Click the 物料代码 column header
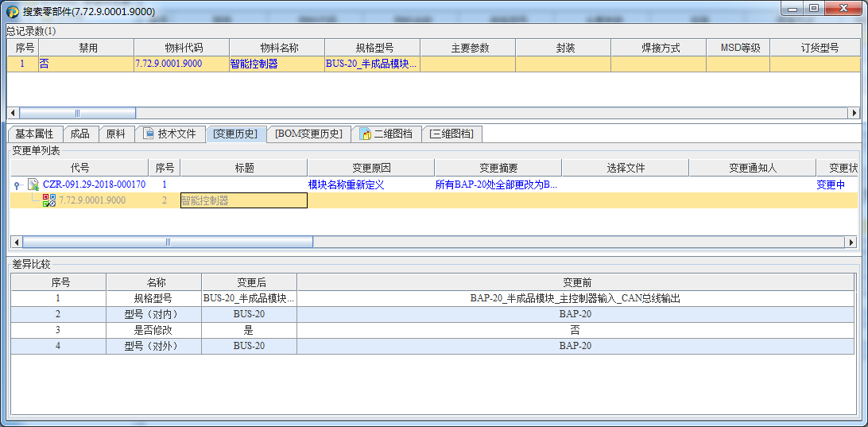 181,48
